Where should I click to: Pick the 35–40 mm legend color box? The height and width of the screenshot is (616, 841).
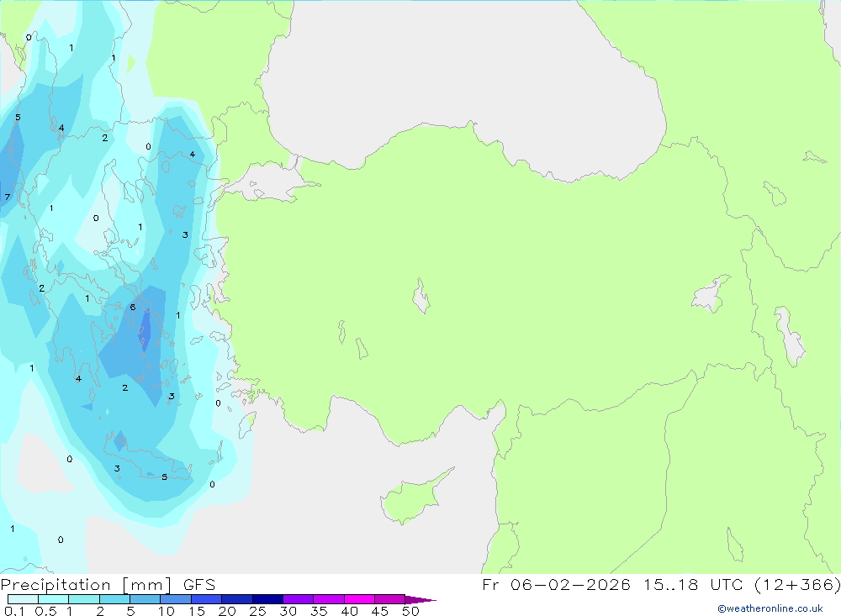[329, 599]
